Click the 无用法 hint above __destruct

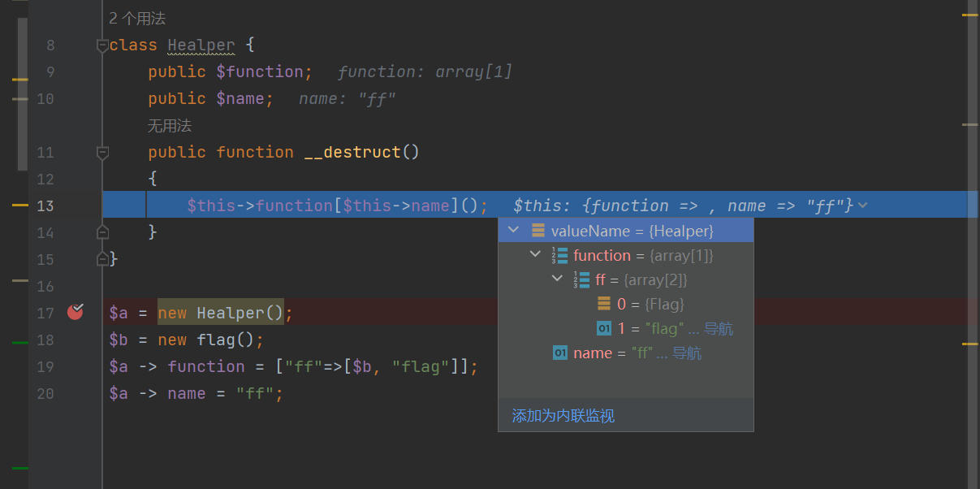click(170, 126)
